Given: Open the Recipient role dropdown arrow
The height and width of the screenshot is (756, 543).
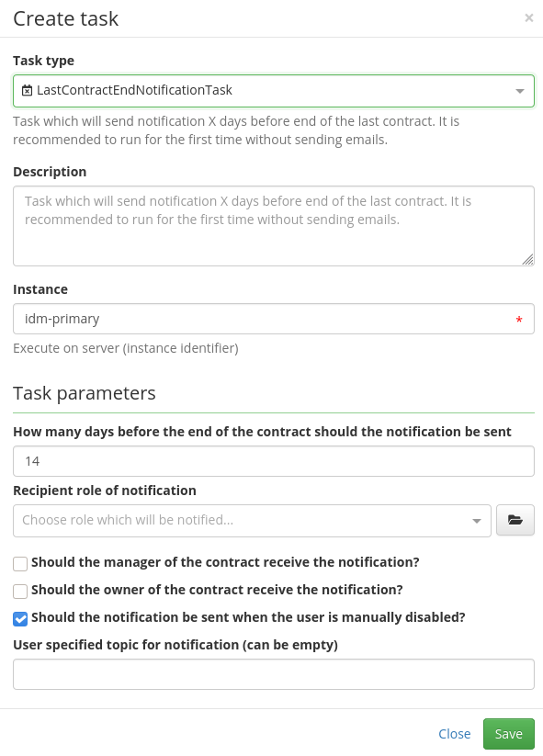Looking at the screenshot, I should [477, 521].
